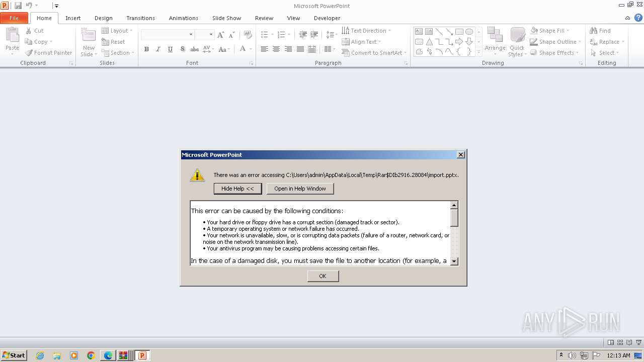Toggle text Shadow formatting
This screenshot has height=362, width=644.
pos(182,49)
